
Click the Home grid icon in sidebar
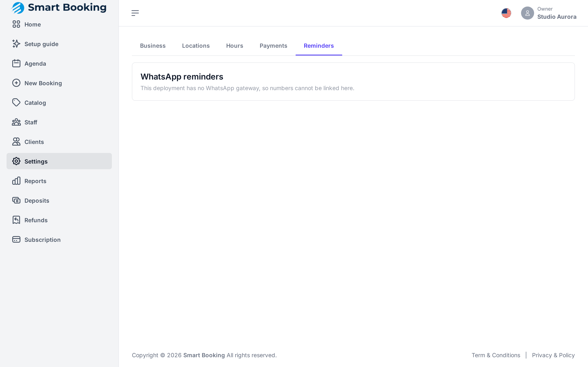click(16, 24)
